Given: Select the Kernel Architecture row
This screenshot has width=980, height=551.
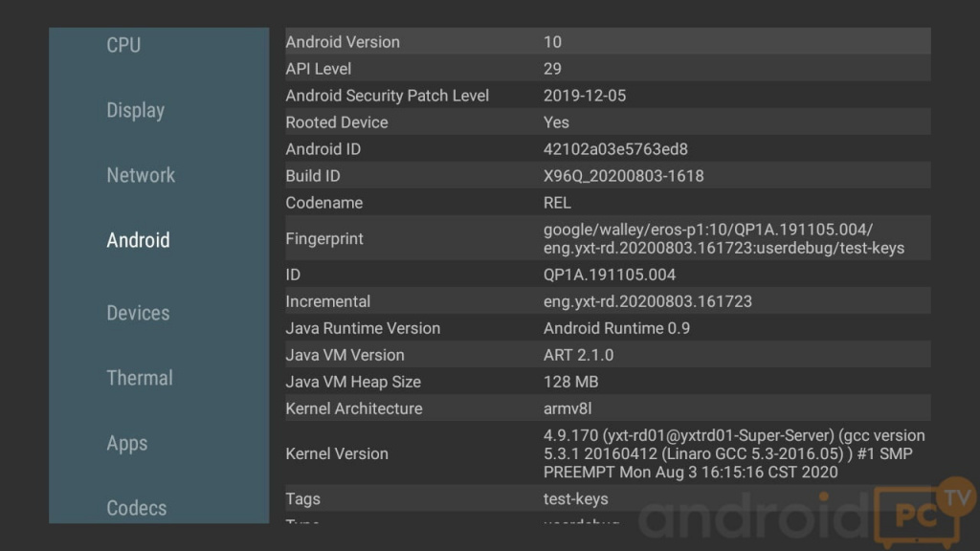Looking at the screenshot, I should [607, 408].
